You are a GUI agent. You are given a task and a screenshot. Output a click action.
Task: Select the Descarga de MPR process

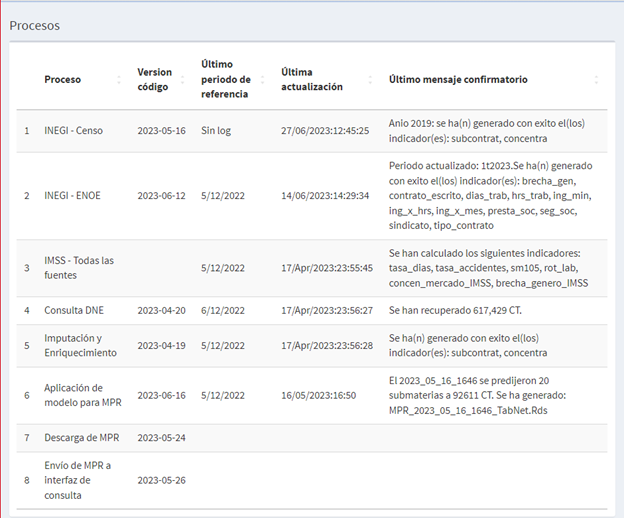coord(82,438)
